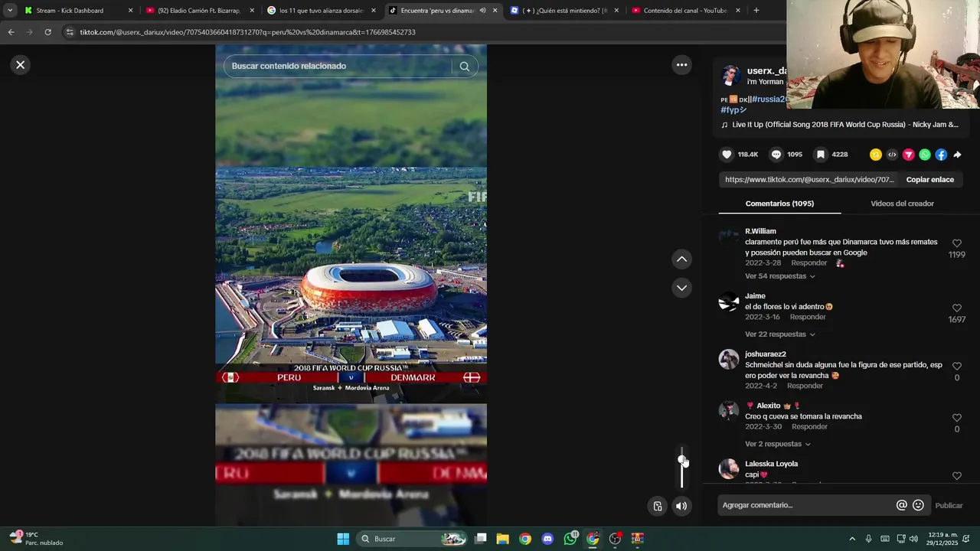Copy the video link with Copiar enlace
980x551 pixels.
pos(929,180)
